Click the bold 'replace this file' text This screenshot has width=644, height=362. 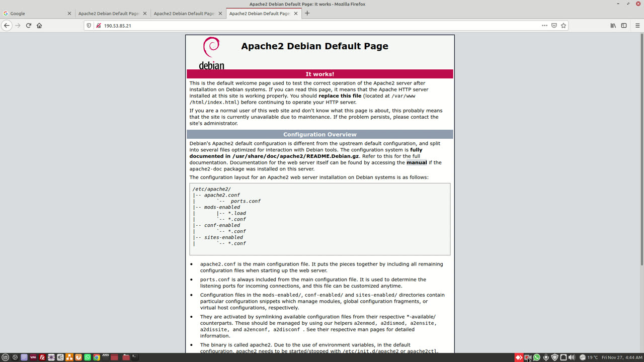340,96
